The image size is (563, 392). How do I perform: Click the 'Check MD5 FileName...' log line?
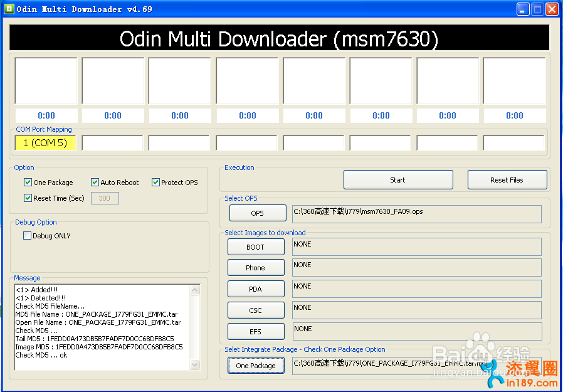coord(50,306)
